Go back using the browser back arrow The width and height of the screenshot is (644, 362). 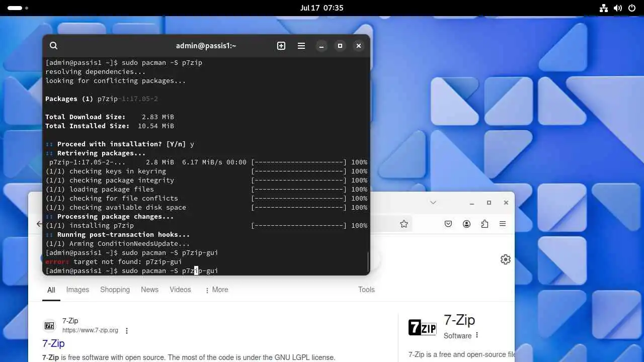[39, 224]
